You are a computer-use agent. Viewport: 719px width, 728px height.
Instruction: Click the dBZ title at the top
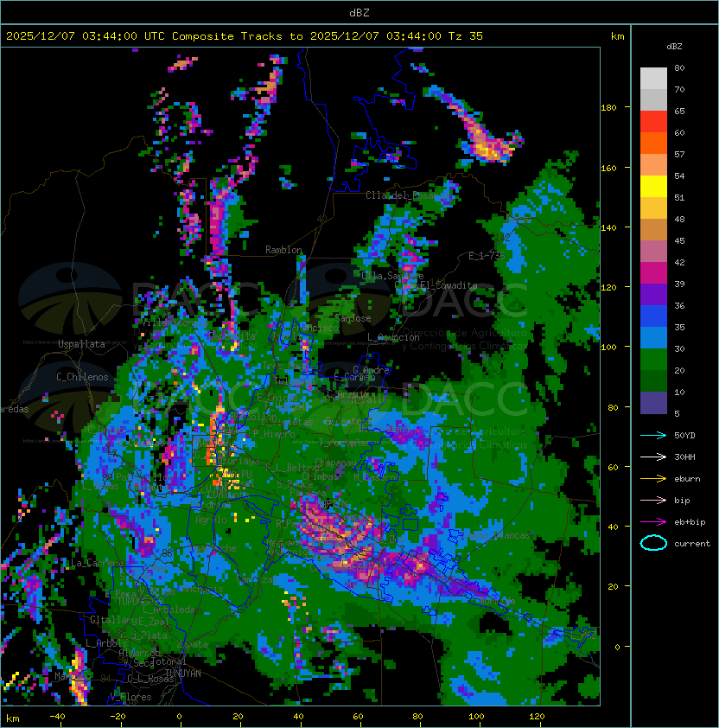click(359, 13)
